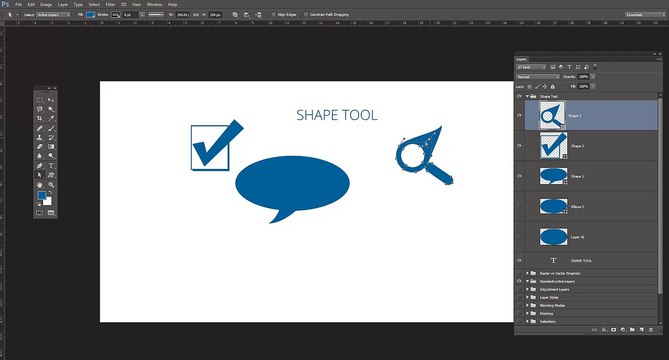The width and height of the screenshot is (669, 360).
Task: Hide the Shape Tool group
Action: (x=519, y=96)
